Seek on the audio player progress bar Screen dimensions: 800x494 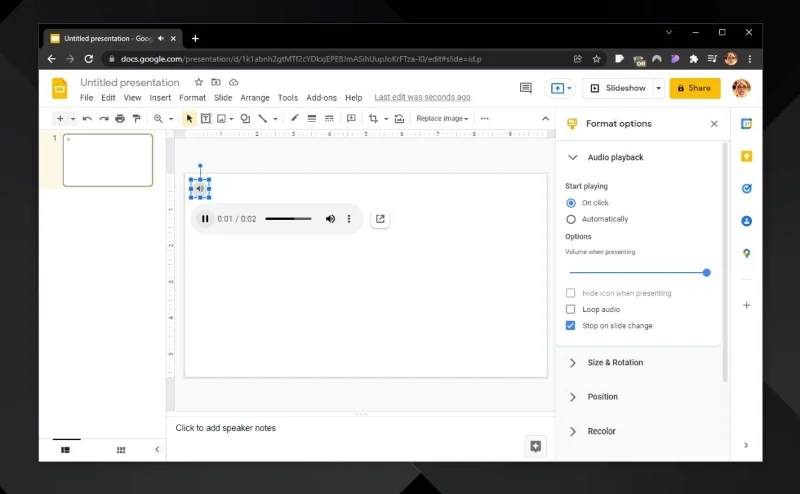point(288,219)
